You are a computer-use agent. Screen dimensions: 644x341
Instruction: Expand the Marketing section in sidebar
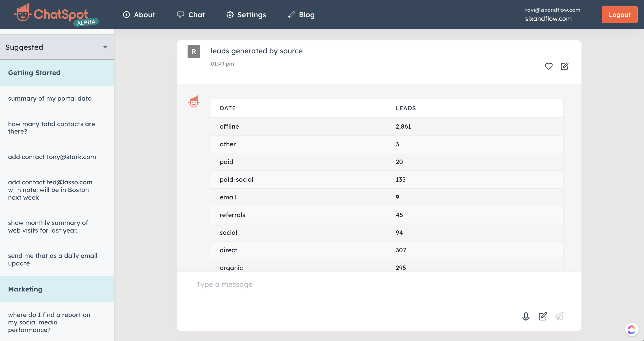tap(25, 289)
